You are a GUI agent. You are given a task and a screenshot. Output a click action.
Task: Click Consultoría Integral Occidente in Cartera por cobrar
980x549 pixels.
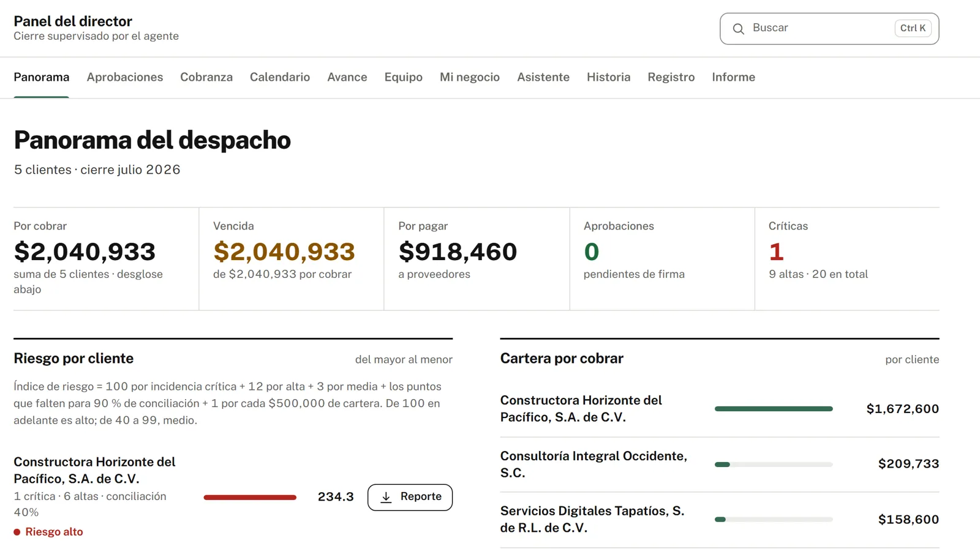click(594, 465)
